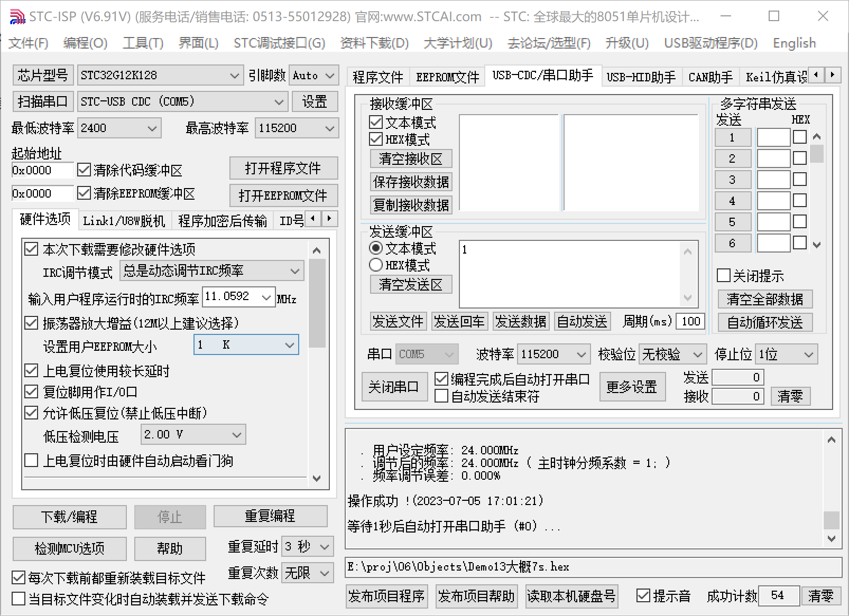Click the hardware options vertical scrollbar thumb
The width and height of the screenshot is (849, 616).
[x=317, y=303]
